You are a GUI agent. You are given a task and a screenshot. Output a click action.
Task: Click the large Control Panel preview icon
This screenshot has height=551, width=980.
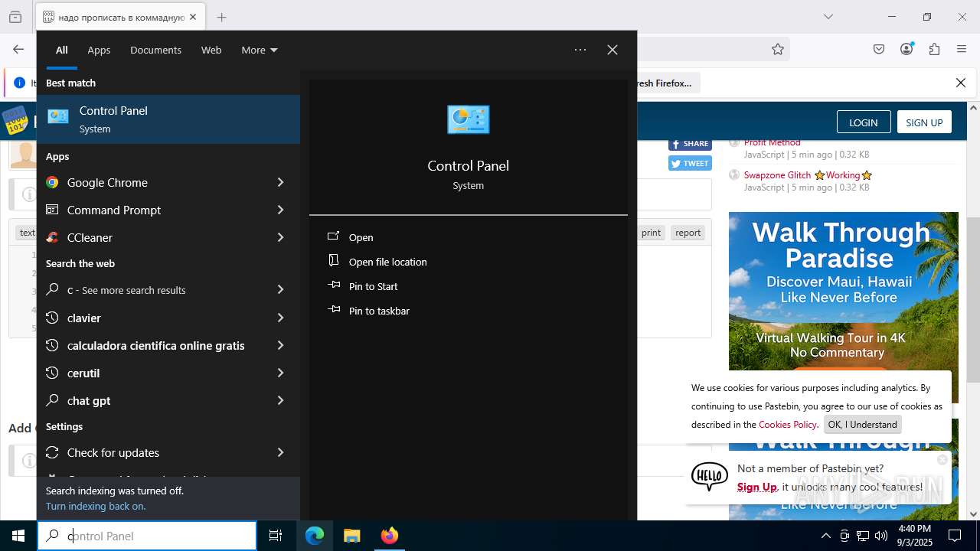tap(468, 119)
